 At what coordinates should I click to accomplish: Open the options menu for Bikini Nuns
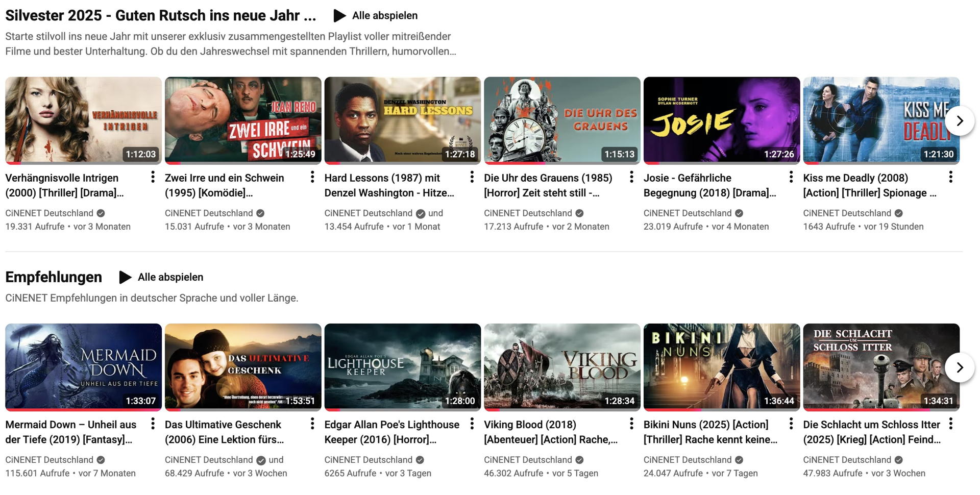click(791, 424)
